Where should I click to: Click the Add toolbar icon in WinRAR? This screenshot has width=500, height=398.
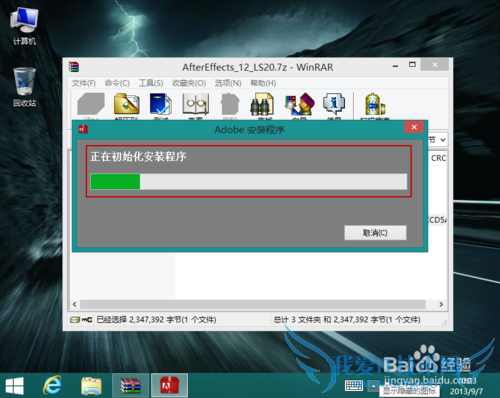91,104
